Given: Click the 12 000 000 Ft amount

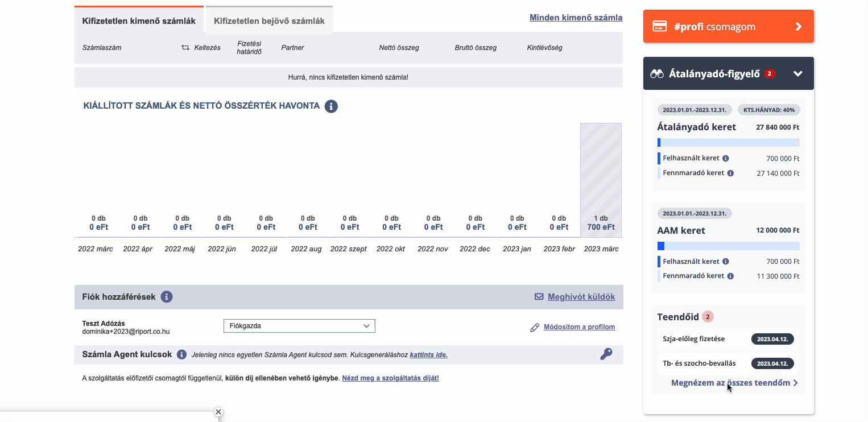Looking at the screenshot, I should pos(778,230).
